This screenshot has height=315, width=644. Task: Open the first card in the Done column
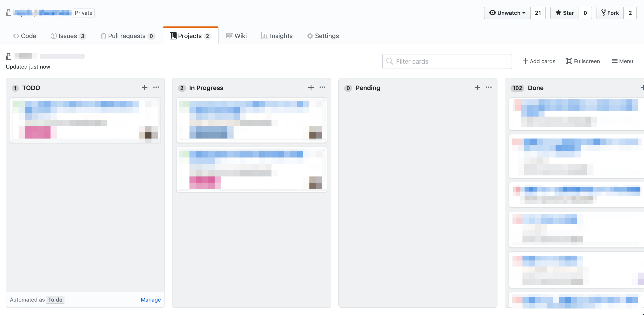pyautogui.click(x=576, y=114)
